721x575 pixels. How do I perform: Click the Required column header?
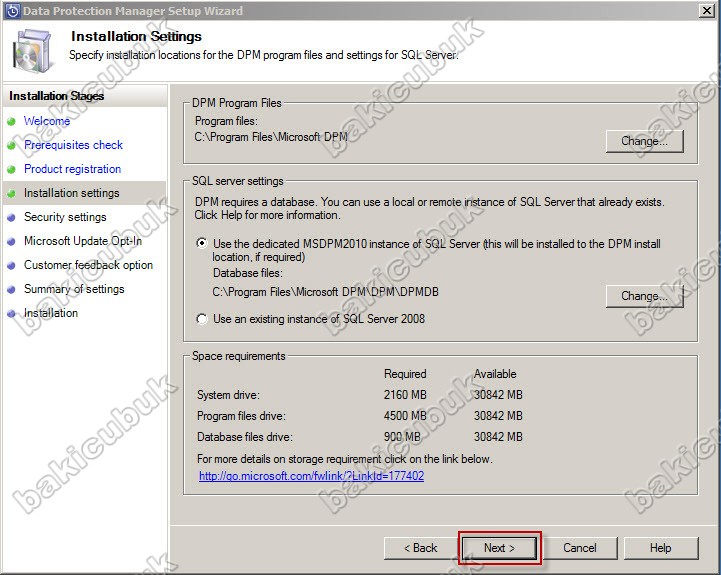405,374
